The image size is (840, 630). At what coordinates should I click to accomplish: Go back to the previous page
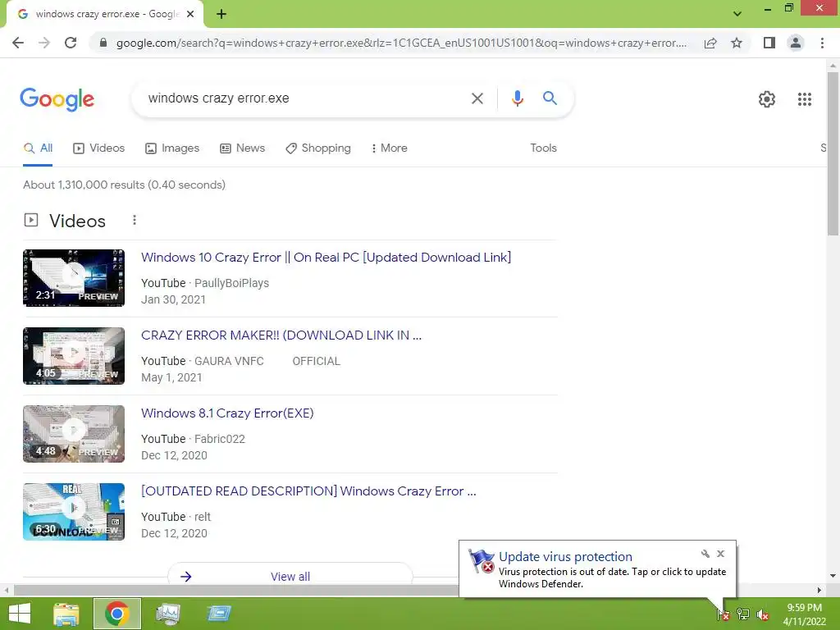[18, 43]
